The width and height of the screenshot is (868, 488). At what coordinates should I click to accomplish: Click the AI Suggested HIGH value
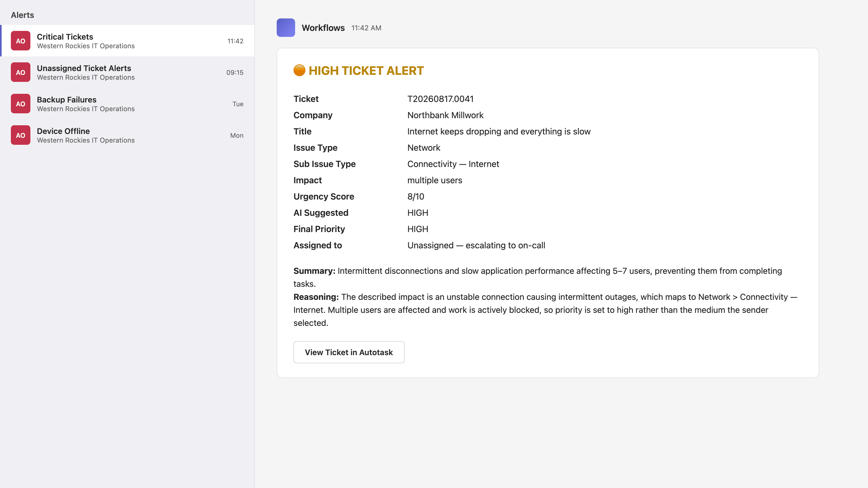(x=418, y=213)
